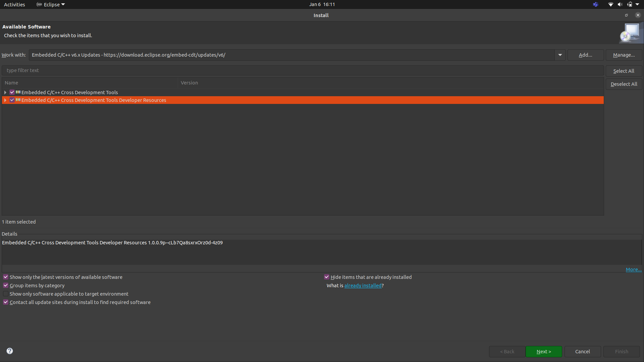
Task: Open the Eclipse application menu
Action: click(51, 4)
